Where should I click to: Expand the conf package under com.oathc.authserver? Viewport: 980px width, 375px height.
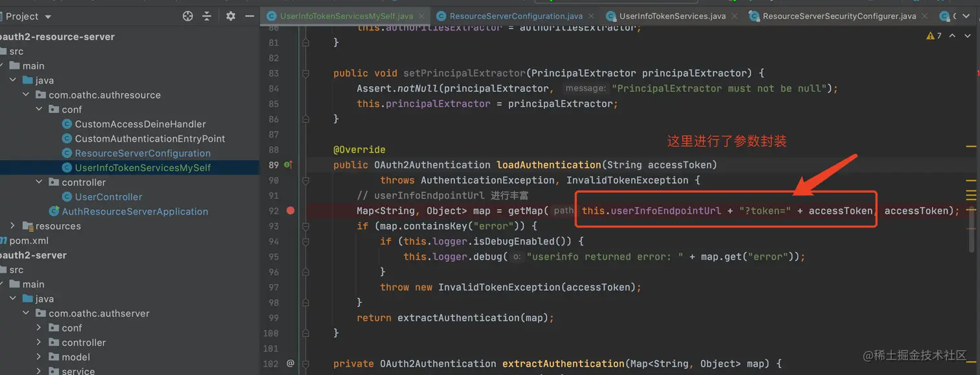coord(39,328)
